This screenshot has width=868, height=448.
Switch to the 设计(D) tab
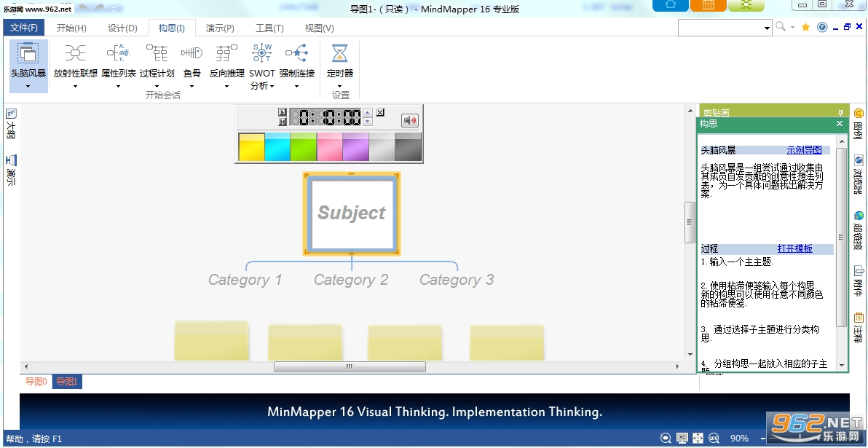122,28
